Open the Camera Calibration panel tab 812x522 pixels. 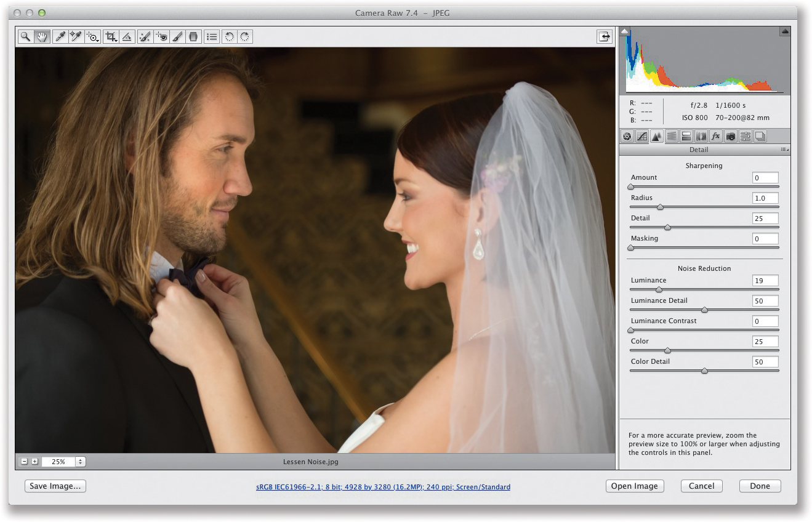coord(731,137)
